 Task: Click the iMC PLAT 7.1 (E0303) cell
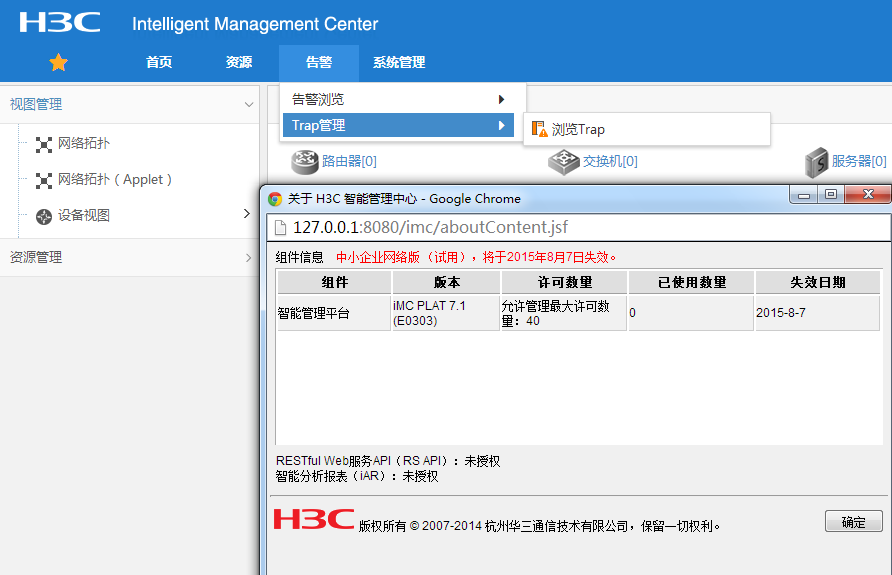(x=447, y=313)
